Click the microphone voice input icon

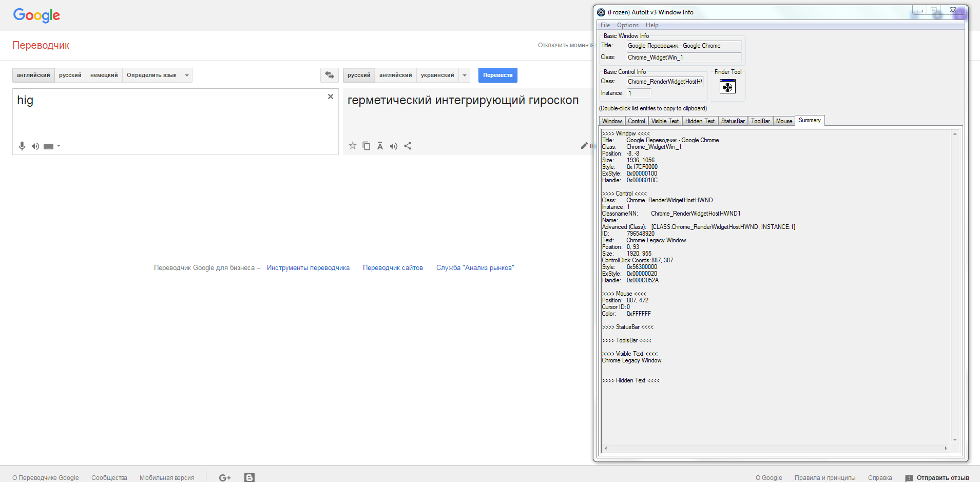pos(22,146)
